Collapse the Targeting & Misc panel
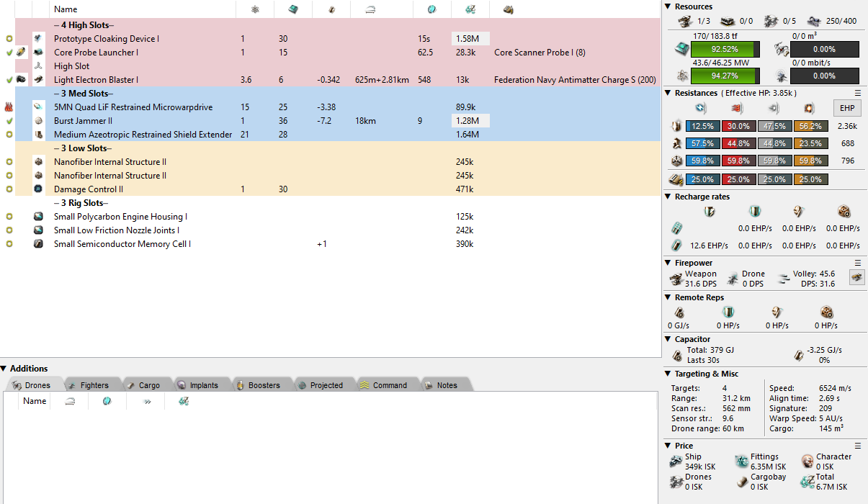The width and height of the screenshot is (868, 504). 668,374
